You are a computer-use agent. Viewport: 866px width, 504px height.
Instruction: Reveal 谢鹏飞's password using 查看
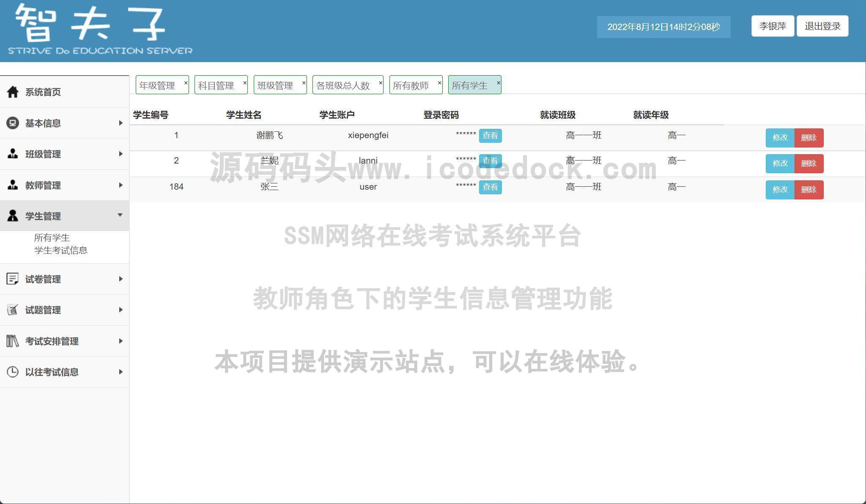click(x=490, y=136)
